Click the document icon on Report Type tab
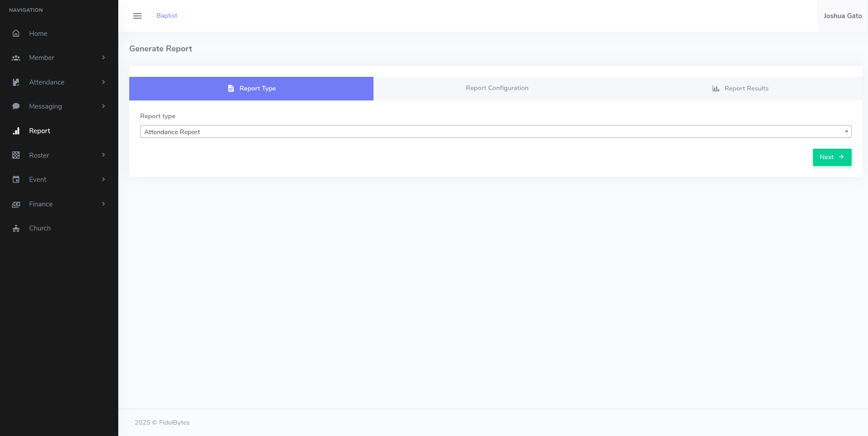This screenshot has width=868, height=436. pyautogui.click(x=231, y=88)
